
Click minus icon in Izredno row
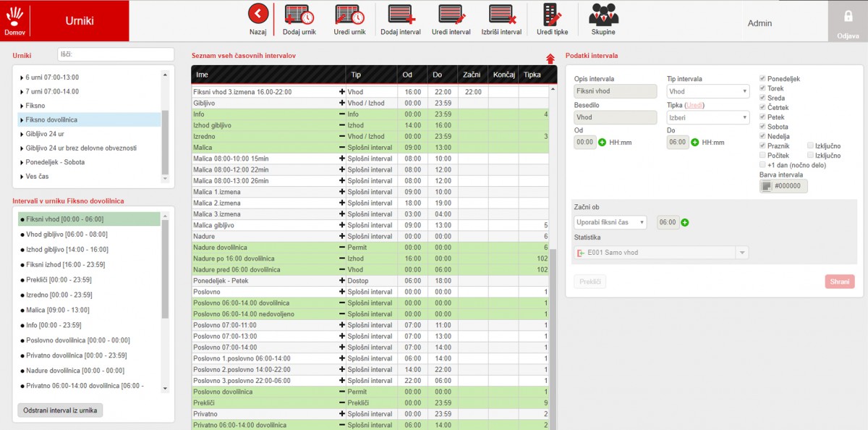click(341, 136)
